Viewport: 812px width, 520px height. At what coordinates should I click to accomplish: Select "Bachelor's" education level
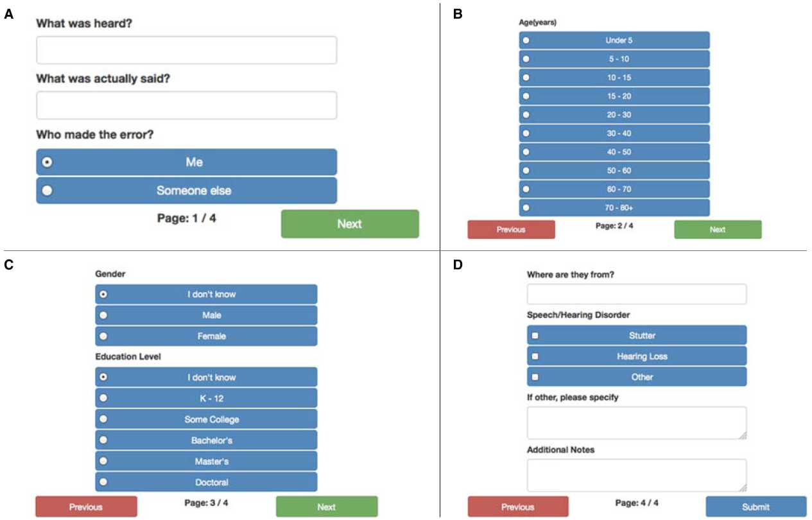pos(205,440)
